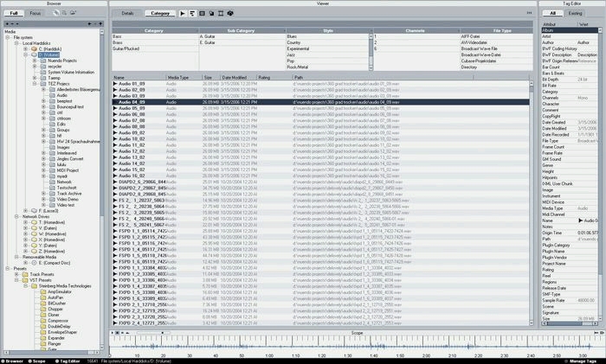Expand the Track Archive folder
The image size is (606, 364).
click(43, 194)
